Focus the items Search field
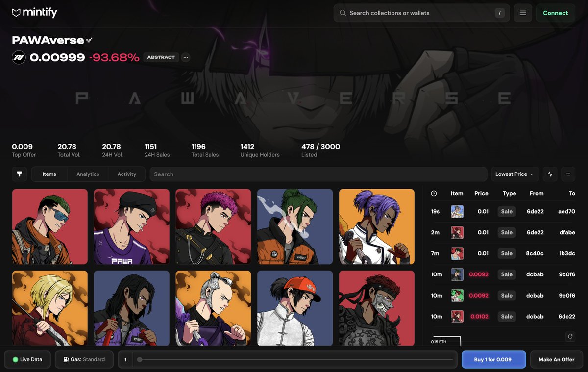The image size is (588, 372). tap(318, 174)
